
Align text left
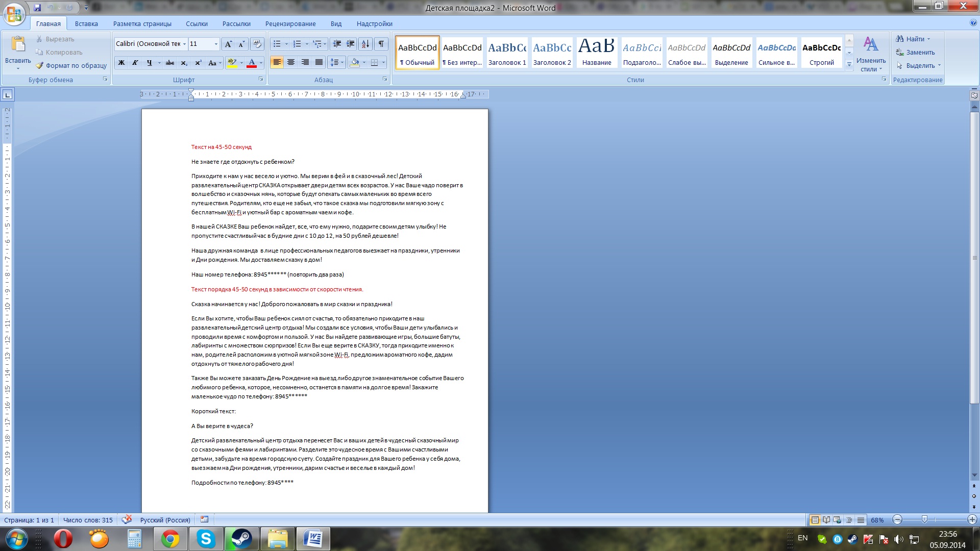tap(277, 62)
